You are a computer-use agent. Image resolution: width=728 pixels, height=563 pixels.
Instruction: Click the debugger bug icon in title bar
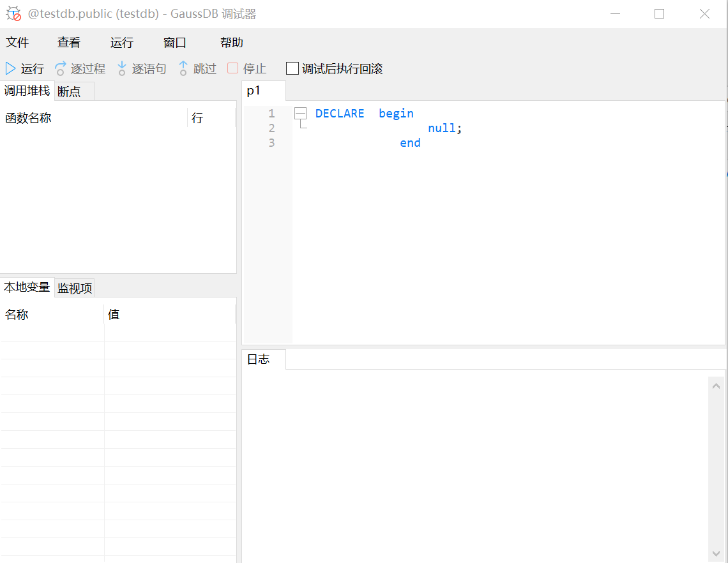13,13
